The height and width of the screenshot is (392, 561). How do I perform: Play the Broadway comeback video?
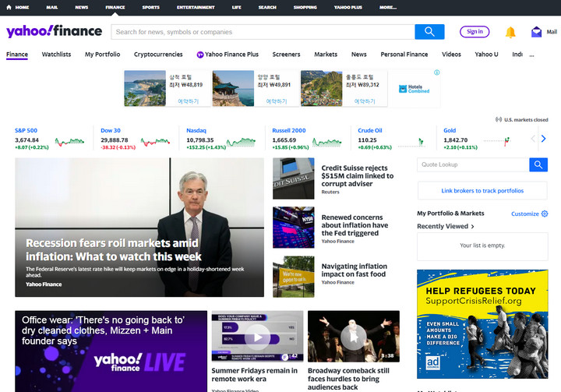(354, 337)
